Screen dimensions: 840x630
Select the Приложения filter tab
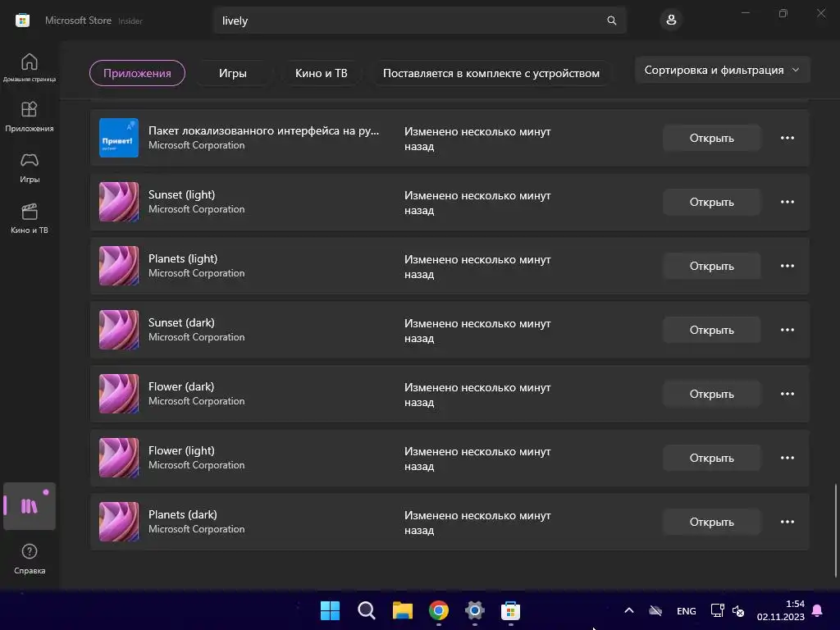pyautogui.click(x=137, y=73)
